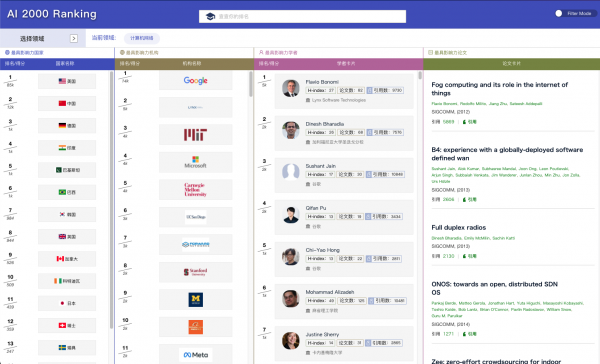Click the search input field in header

pos(302,16)
